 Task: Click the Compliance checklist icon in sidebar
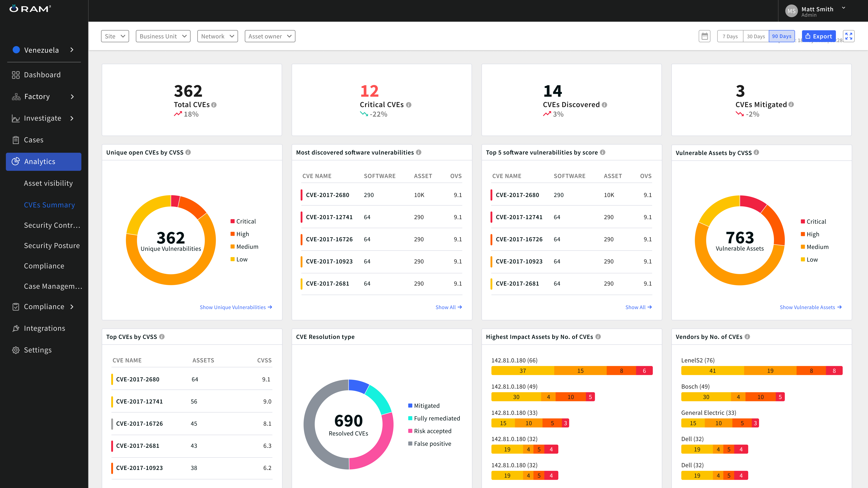coord(16,307)
